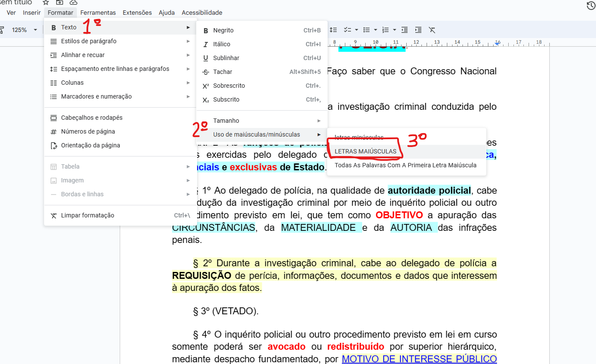
Task: Clear formatting with the toolbar icon
Action: 432,30
